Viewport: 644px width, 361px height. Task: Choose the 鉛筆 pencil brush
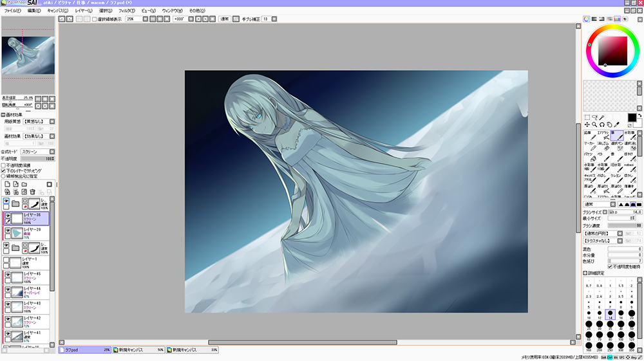click(x=589, y=135)
